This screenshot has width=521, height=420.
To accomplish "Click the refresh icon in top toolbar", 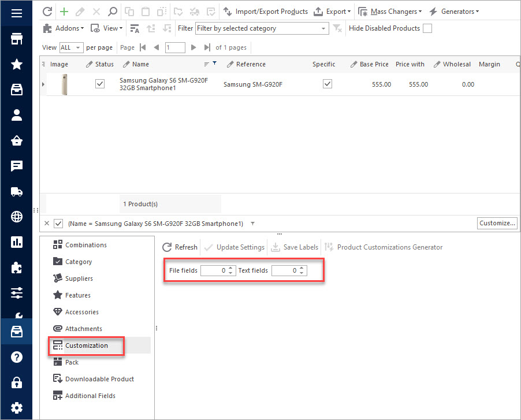I will [x=47, y=12].
